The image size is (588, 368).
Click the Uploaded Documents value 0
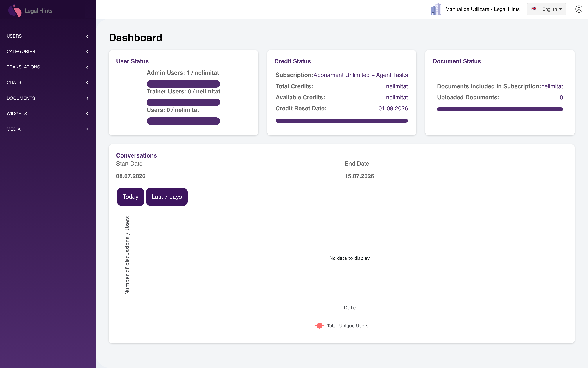[561, 97]
